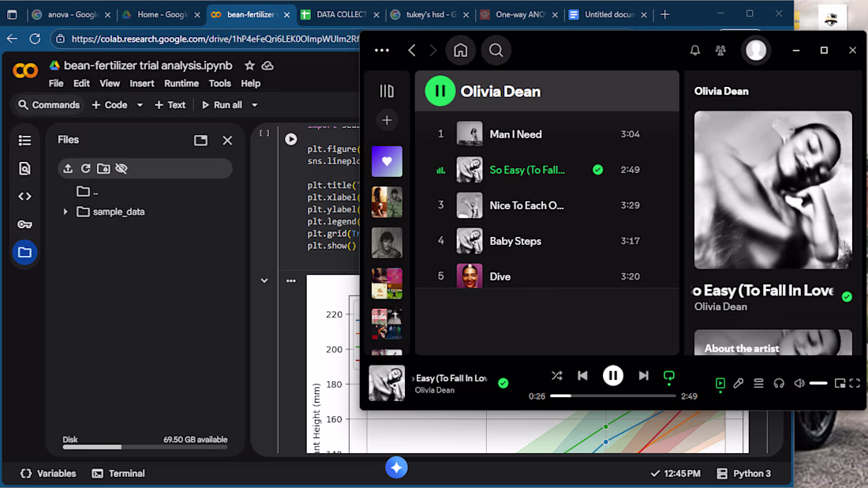868x488 pixels.
Task: Open Spotify profile avatar
Action: click(756, 51)
